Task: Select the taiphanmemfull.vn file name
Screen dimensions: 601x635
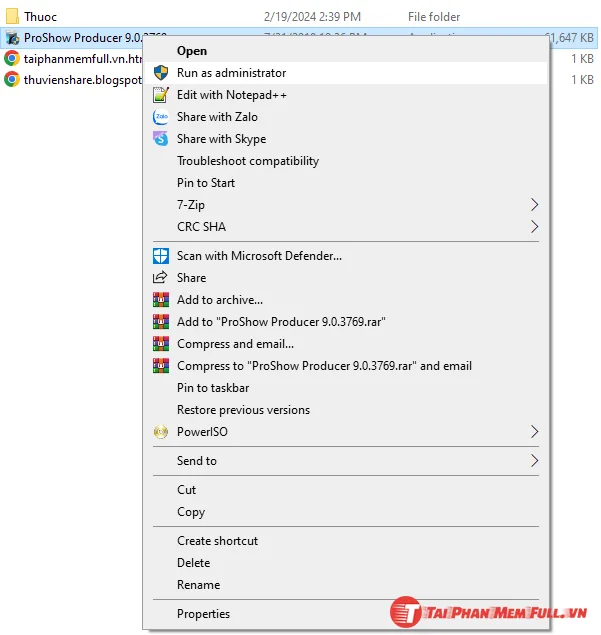Action: pos(83,59)
